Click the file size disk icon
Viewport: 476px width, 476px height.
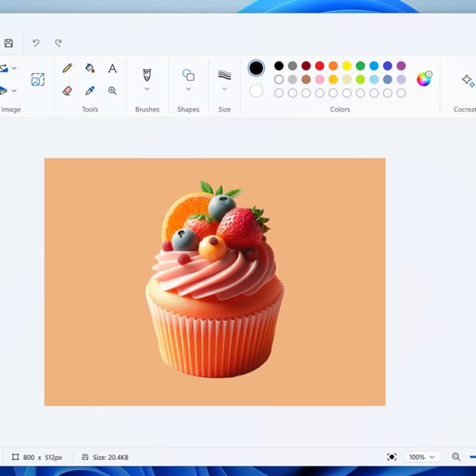86,457
